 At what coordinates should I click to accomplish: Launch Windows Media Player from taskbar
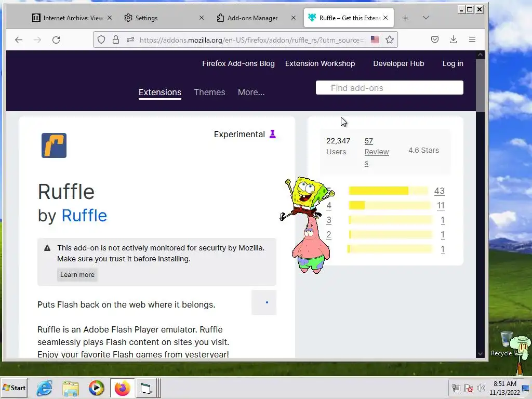96,388
